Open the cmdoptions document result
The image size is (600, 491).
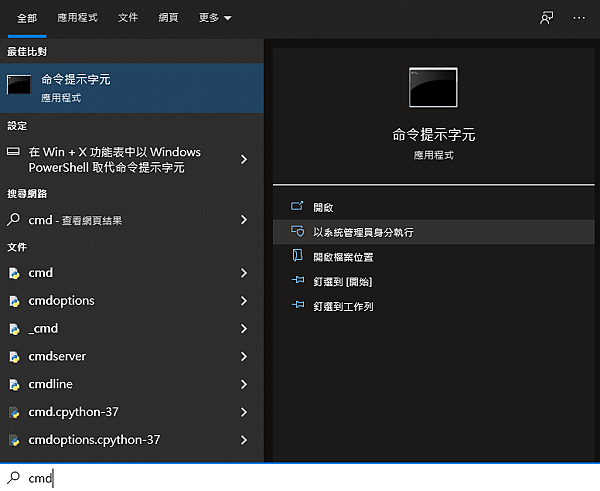click(132, 301)
